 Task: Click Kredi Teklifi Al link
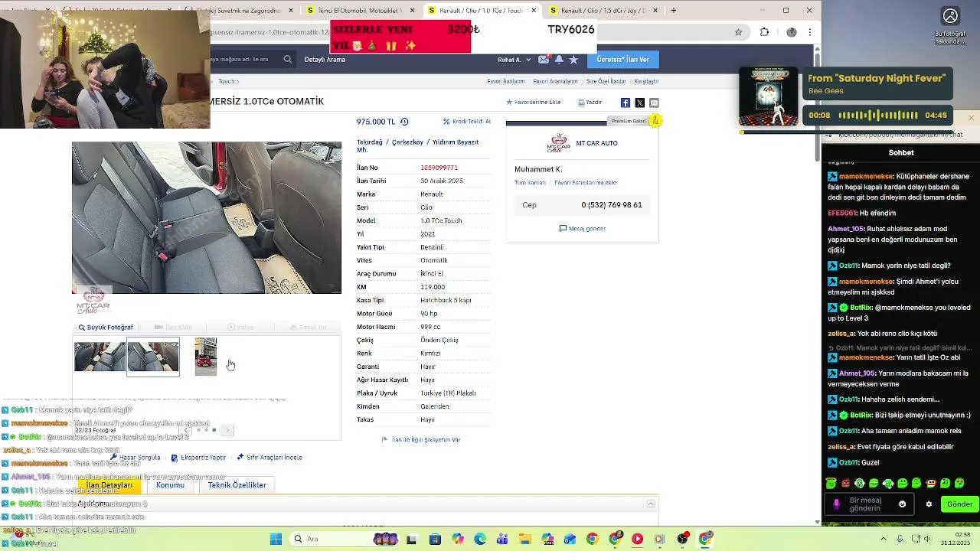click(467, 122)
